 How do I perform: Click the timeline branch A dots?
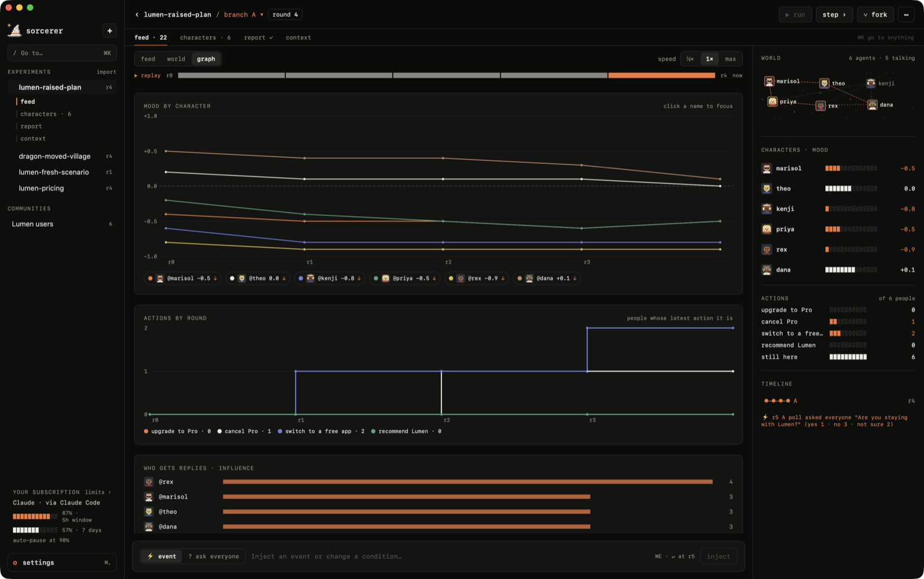777,401
